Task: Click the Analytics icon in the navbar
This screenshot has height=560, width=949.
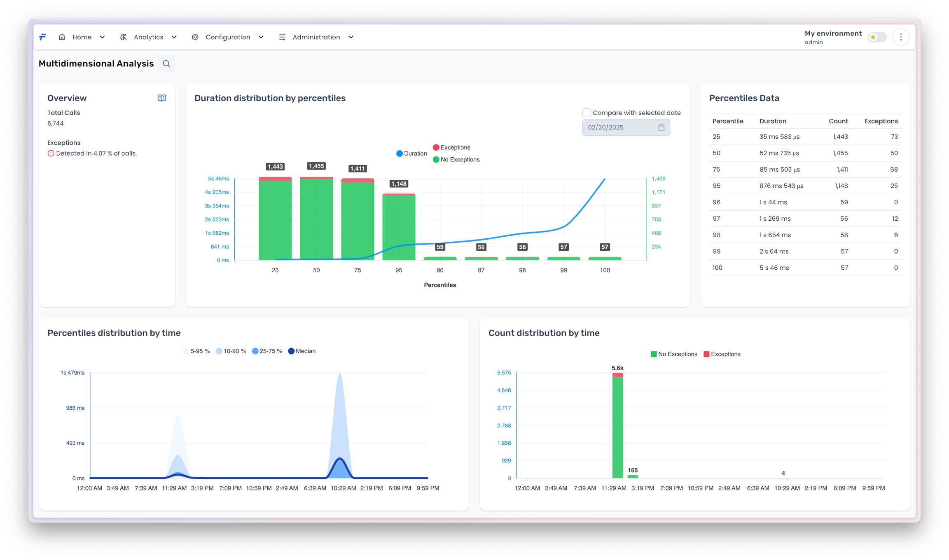Action: [x=123, y=37]
